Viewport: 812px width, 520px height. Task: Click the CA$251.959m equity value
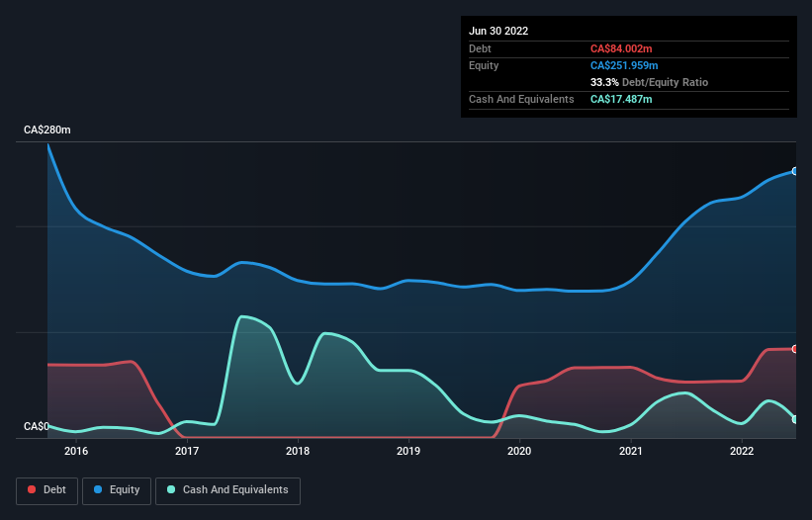click(x=624, y=65)
